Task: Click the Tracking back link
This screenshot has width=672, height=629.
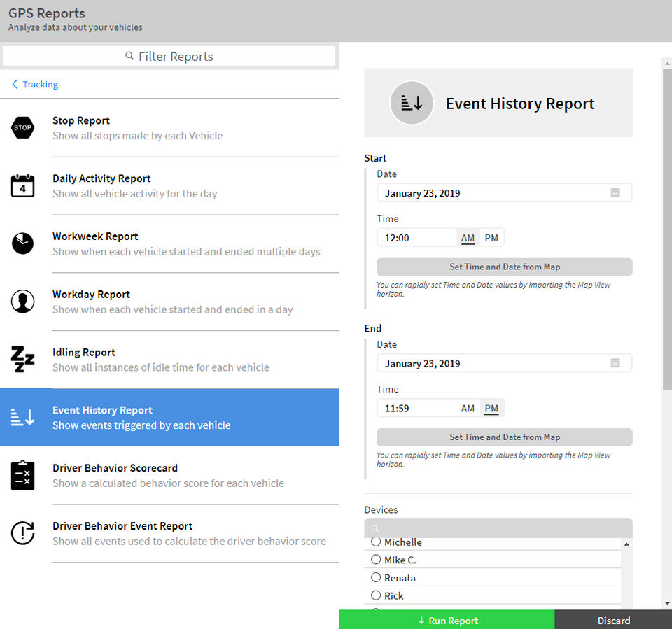Action: (41, 84)
